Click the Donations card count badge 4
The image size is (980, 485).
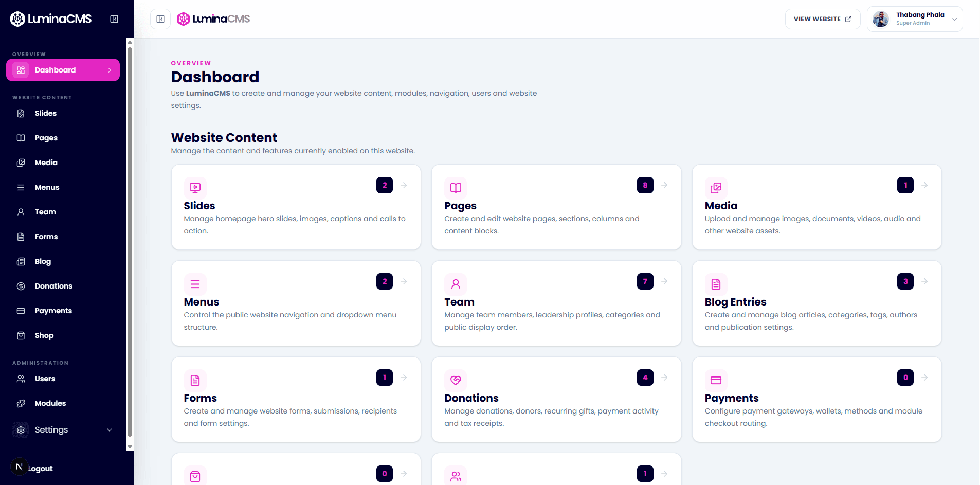pyautogui.click(x=645, y=378)
